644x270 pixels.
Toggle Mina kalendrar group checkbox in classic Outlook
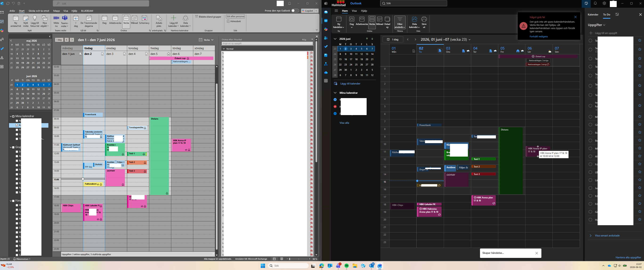pyautogui.click(x=13, y=116)
